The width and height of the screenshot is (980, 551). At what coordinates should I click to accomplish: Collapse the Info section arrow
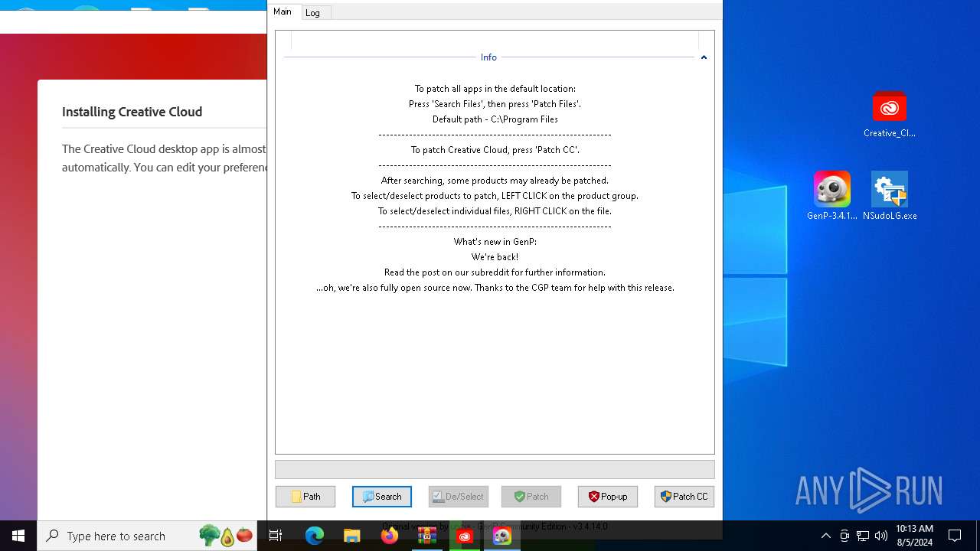[704, 57]
